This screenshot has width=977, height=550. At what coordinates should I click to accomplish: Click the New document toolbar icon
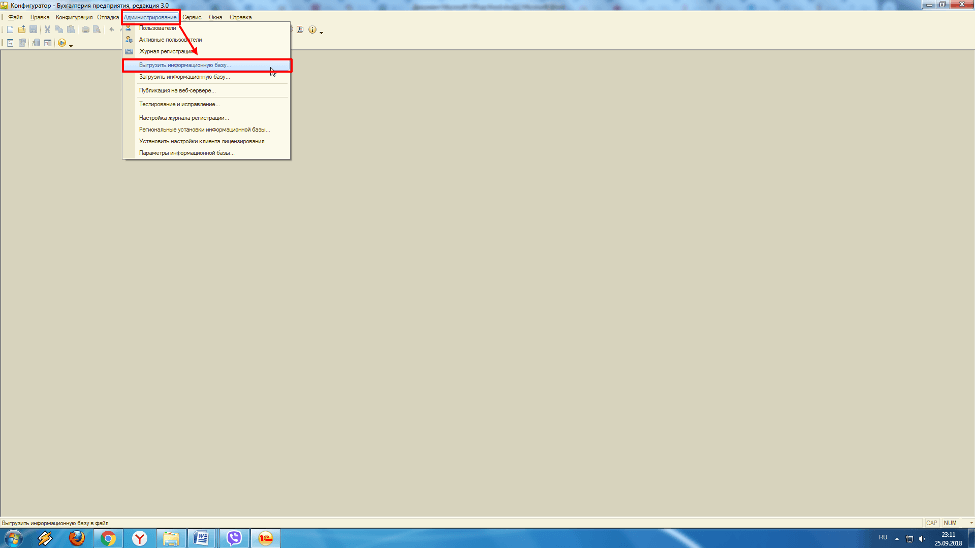tap(10, 30)
